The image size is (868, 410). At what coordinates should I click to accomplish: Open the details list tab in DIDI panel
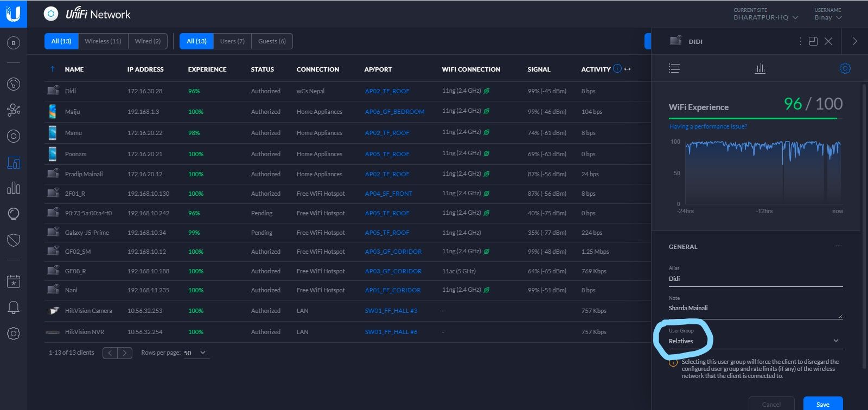point(674,68)
